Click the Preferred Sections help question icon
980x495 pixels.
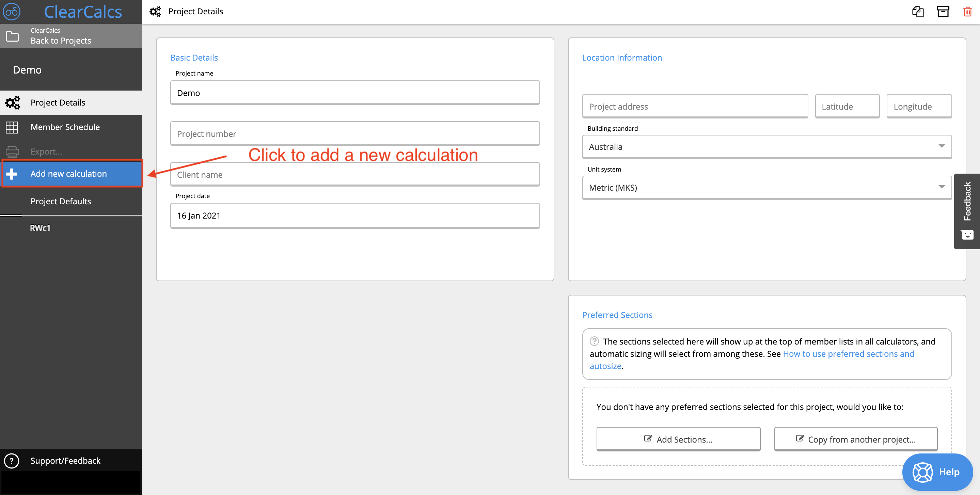click(594, 341)
